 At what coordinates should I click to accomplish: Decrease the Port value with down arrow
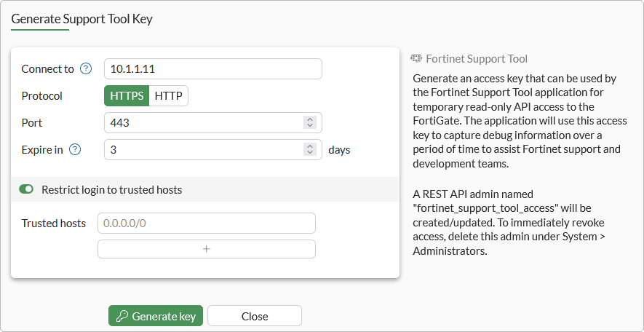tap(310, 126)
